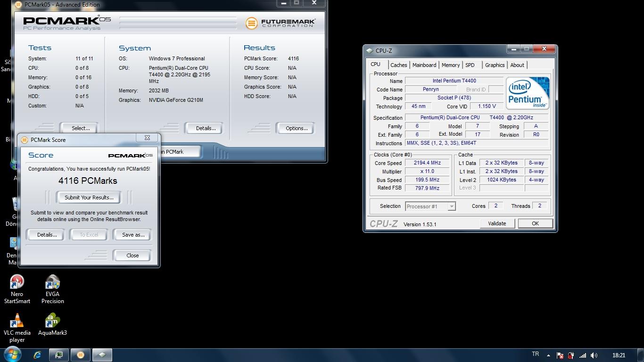Click the taskbar clock showing 18:21

(x=619, y=355)
